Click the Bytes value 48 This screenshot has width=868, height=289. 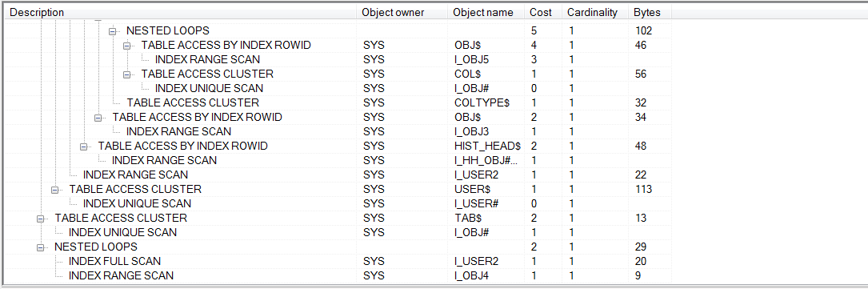[641, 147]
